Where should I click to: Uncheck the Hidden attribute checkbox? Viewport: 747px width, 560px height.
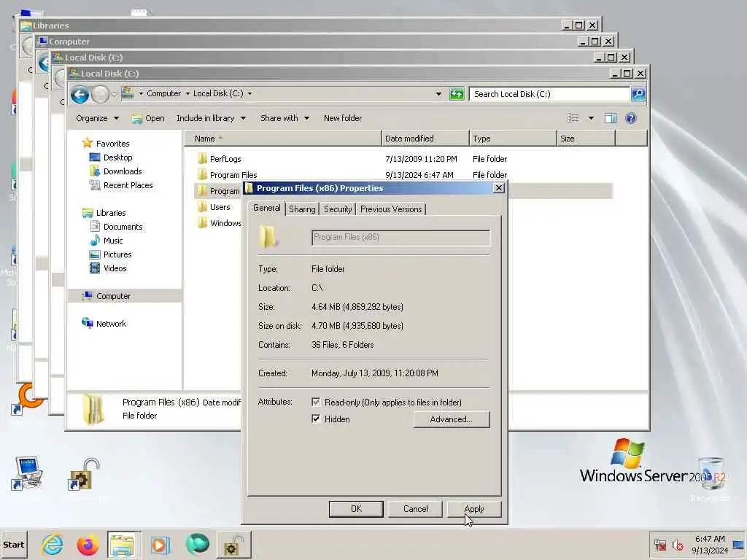point(316,419)
